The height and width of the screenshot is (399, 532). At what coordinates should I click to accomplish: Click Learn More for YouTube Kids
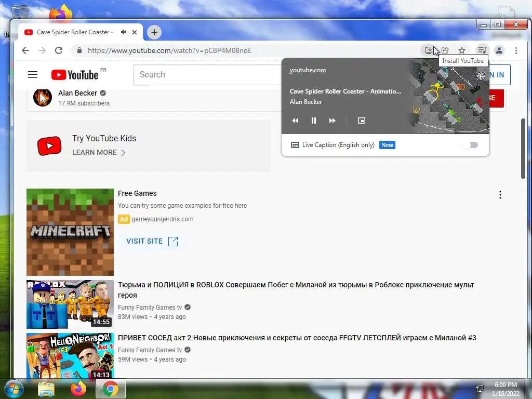pyautogui.click(x=99, y=152)
